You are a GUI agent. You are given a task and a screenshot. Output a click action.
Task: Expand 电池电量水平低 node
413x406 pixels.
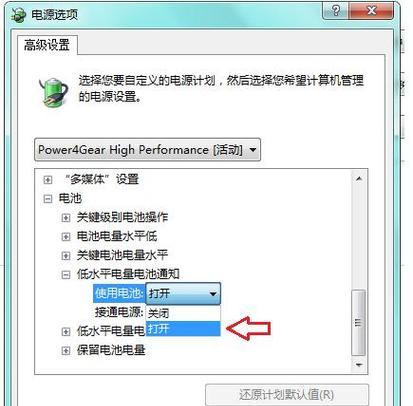tap(66, 236)
